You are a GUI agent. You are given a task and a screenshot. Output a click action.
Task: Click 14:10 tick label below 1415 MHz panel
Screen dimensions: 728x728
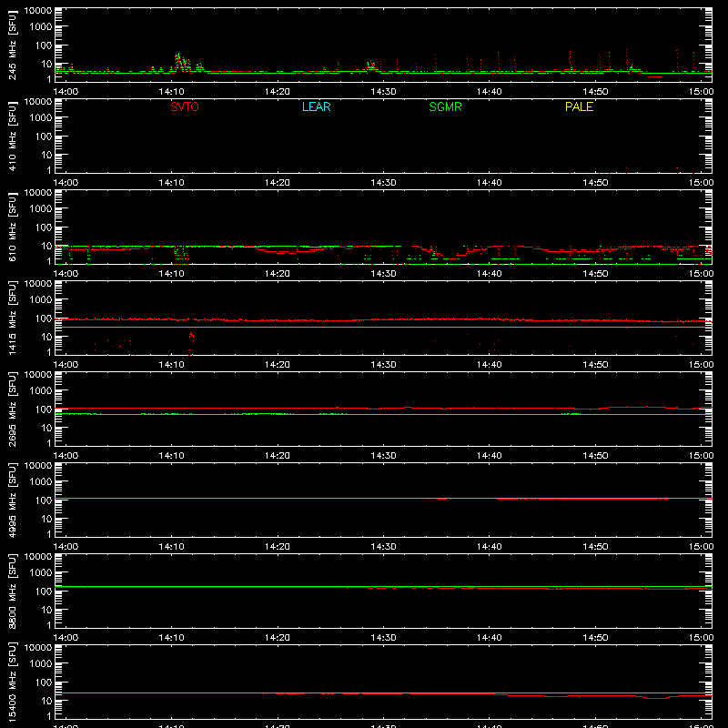point(171,365)
